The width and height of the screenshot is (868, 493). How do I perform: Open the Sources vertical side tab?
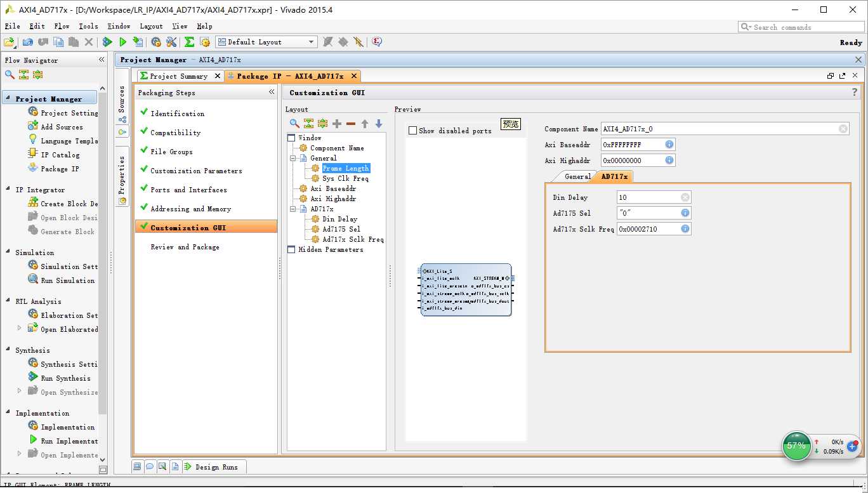(122, 105)
